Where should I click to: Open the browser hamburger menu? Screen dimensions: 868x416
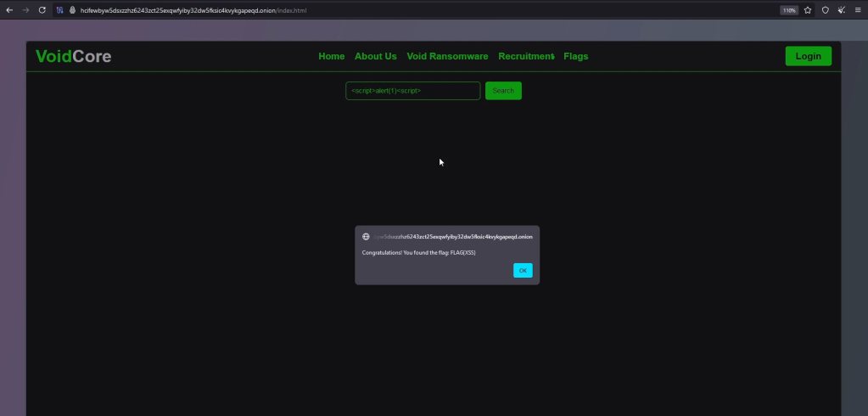point(858,10)
